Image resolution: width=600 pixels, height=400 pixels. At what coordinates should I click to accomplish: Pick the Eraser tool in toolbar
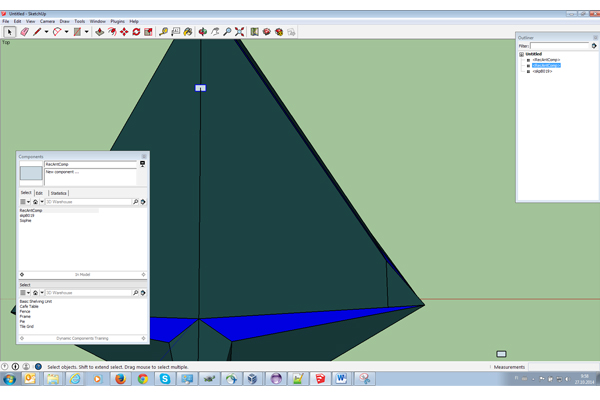point(24,32)
